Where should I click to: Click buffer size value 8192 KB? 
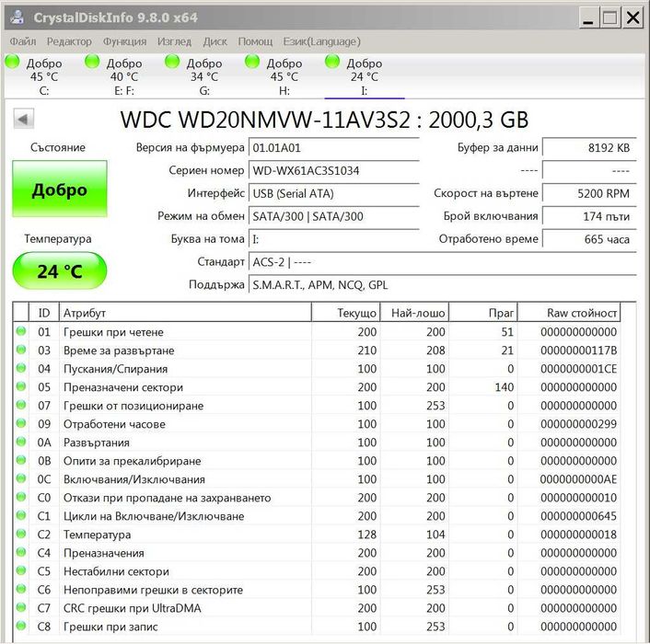pos(589,148)
